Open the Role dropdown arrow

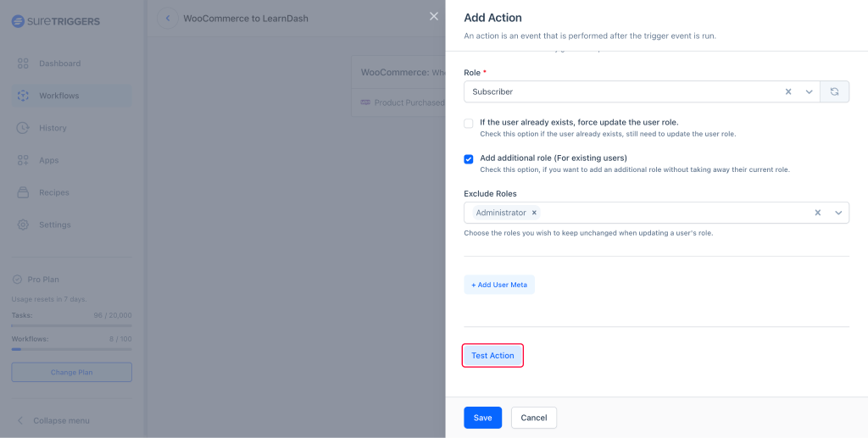tap(809, 91)
